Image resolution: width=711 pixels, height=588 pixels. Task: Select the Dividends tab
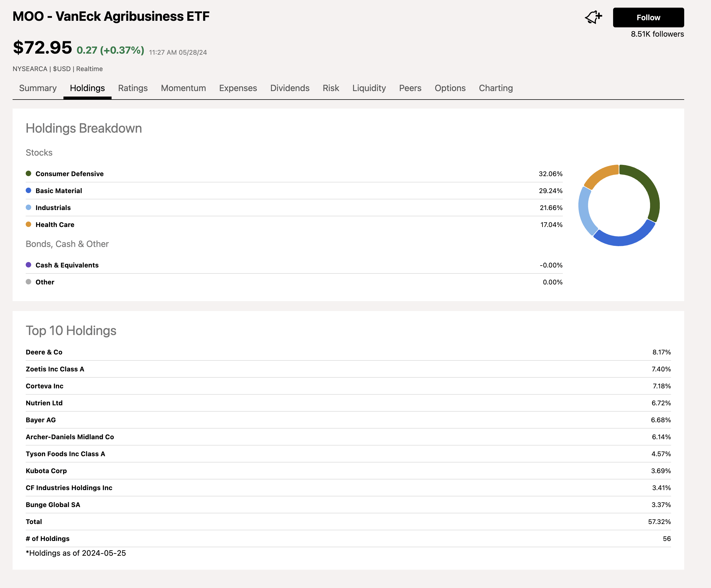point(290,88)
